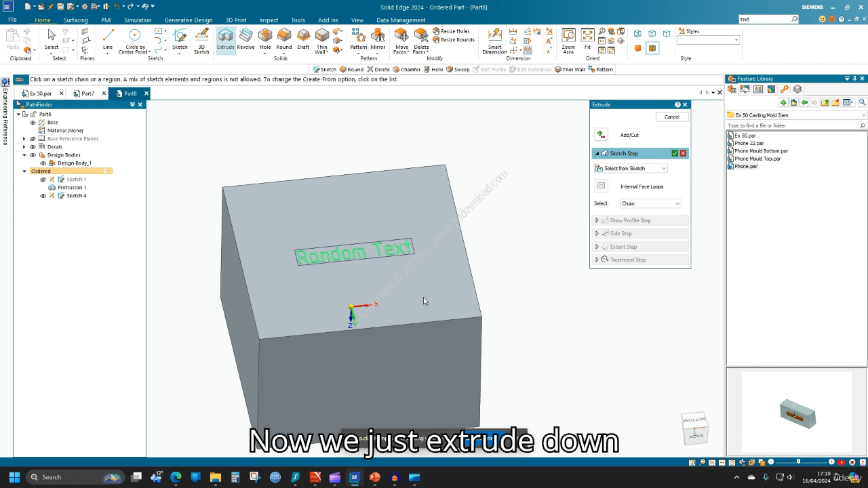Click the Fit view icon
This screenshot has width=868, height=488.
pos(587,39)
